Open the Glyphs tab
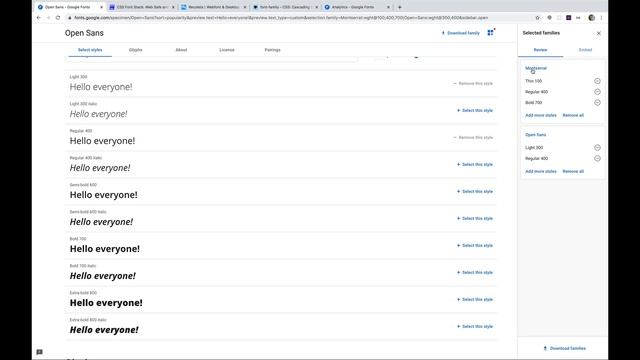The image size is (640, 360). pos(136,50)
